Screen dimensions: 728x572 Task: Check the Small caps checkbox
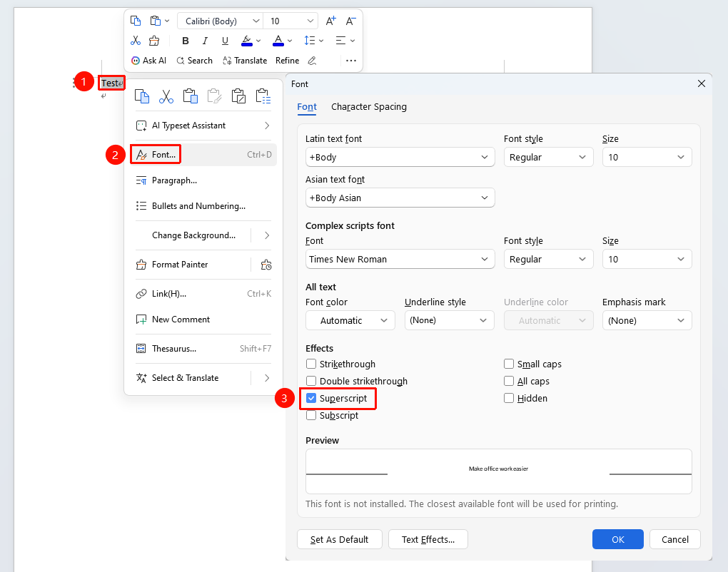pos(509,364)
